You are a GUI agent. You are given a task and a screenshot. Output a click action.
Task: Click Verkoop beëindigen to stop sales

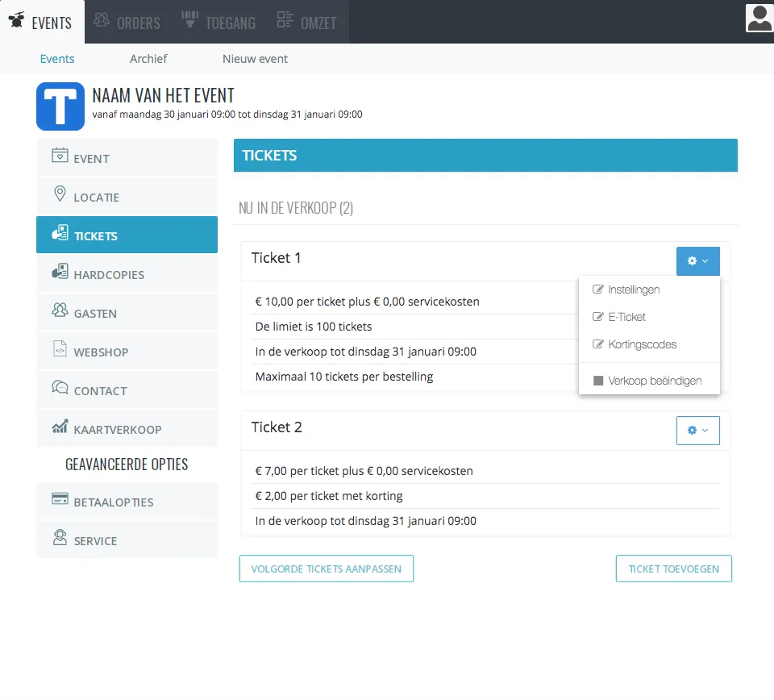654,381
